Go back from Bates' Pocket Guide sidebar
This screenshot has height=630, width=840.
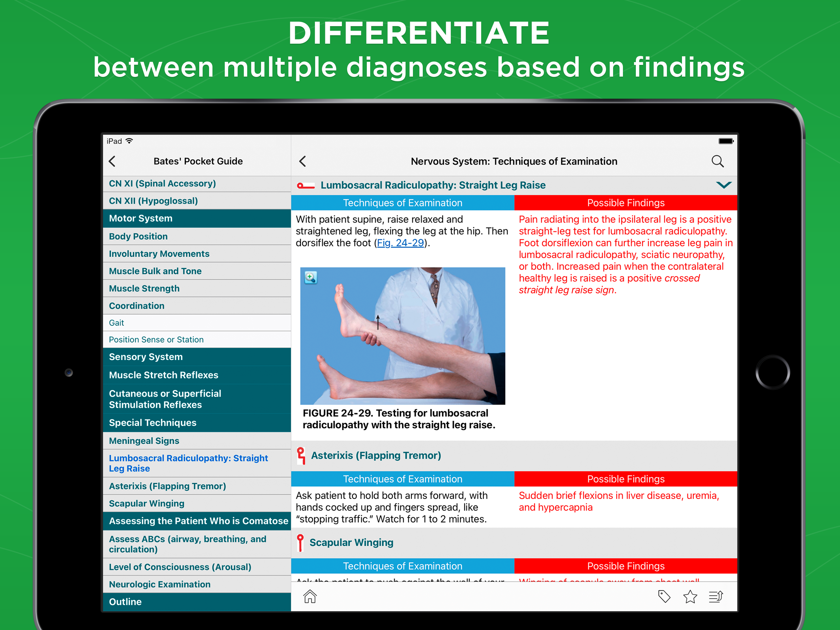point(113,161)
